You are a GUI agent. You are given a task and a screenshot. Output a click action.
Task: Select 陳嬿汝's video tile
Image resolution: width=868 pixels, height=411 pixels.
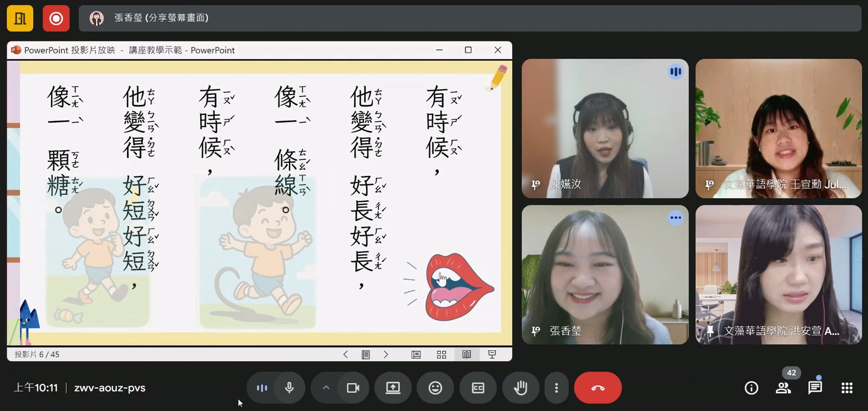coord(605,128)
